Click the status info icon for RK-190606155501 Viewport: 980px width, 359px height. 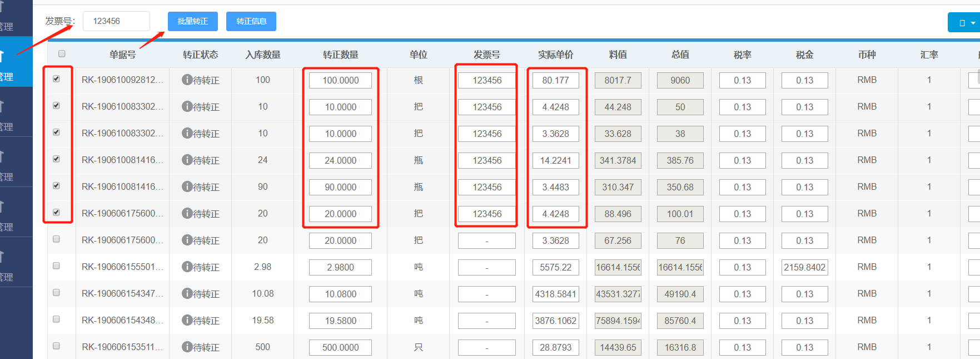click(x=187, y=267)
